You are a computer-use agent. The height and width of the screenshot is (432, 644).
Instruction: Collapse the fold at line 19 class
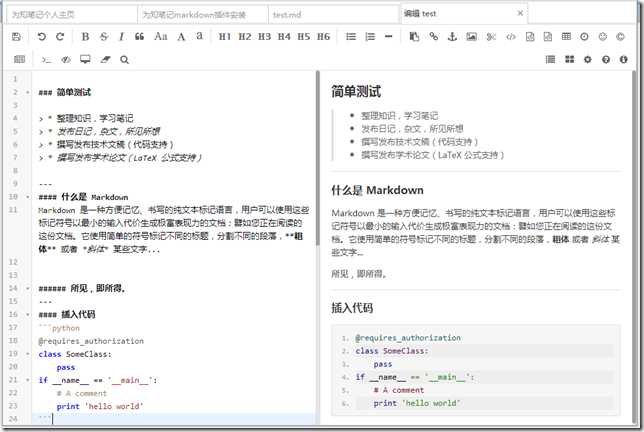pos(28,354)
